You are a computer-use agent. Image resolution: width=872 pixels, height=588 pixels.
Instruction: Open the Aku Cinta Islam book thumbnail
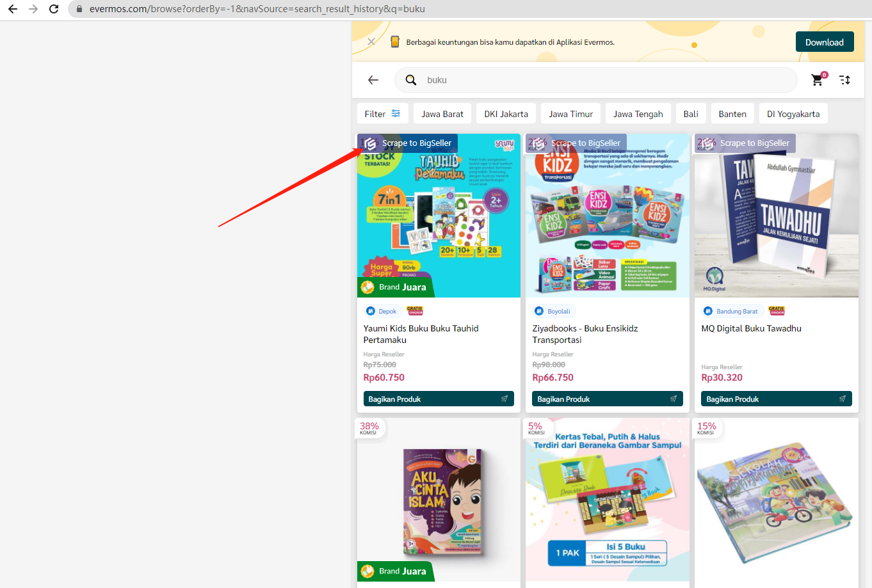click(439, 499)
